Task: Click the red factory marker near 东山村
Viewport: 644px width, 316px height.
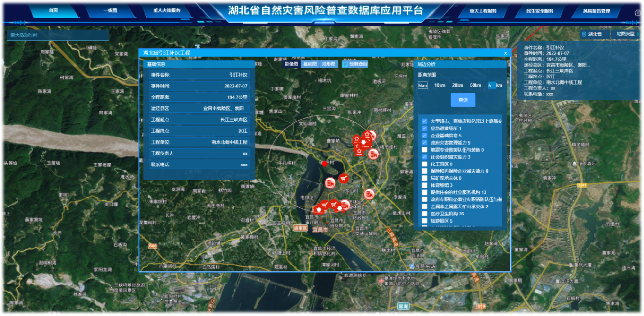Action: (370, 194)
